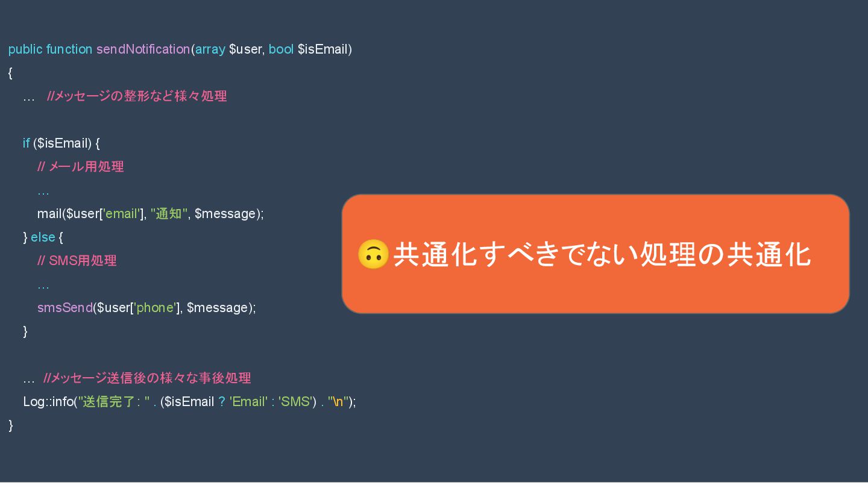Click the メール用処理 comment
Image resolution: width=868 pixels, height=488 pixels.
click(x=80, y=167)
